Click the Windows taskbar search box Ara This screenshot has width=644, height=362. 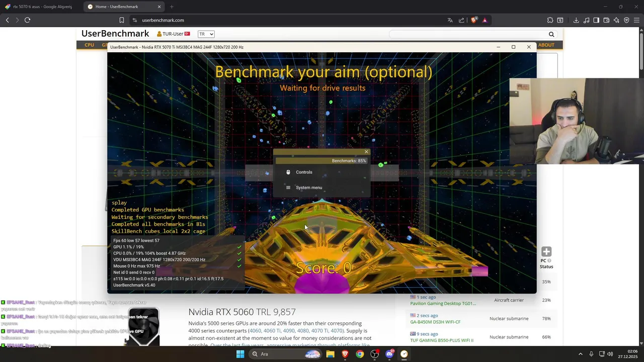pyautogui.click(x=286, y=354)
